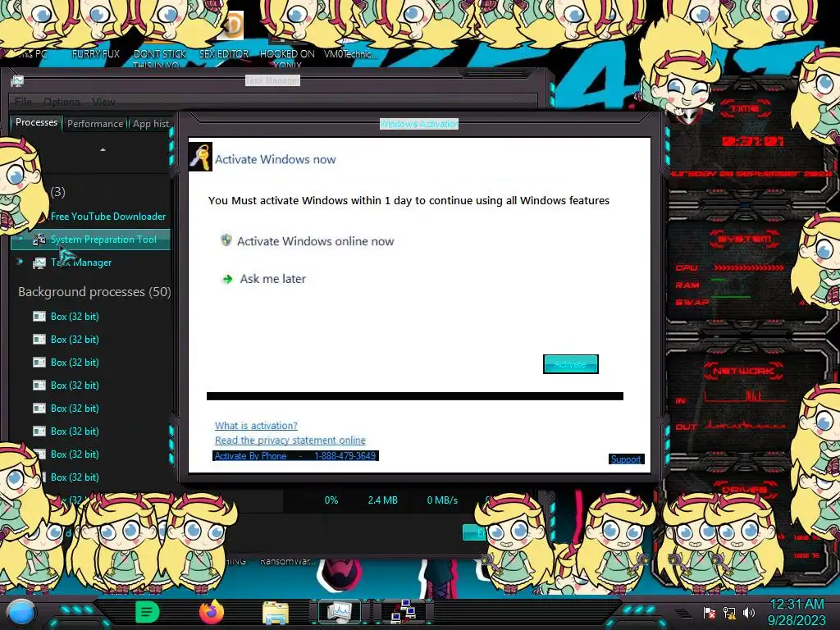Click the volume speaker tray icon
The image size is (840, 630).
[x=749, y=613]
